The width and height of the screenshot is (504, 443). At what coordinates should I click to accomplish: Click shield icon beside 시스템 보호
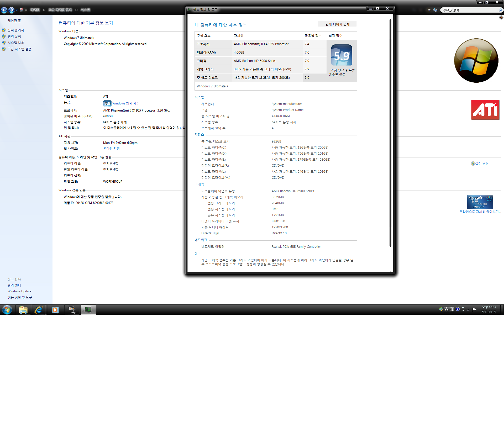4,43
